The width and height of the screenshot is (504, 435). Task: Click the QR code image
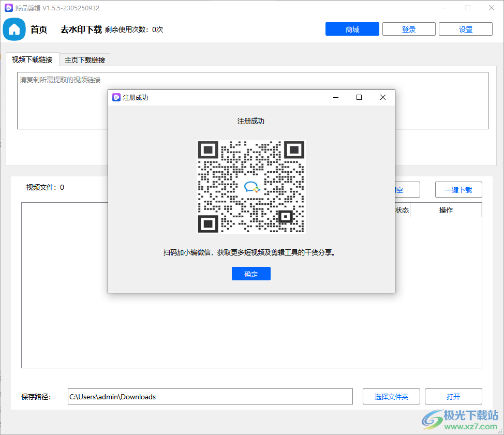(x=251, y=187)
